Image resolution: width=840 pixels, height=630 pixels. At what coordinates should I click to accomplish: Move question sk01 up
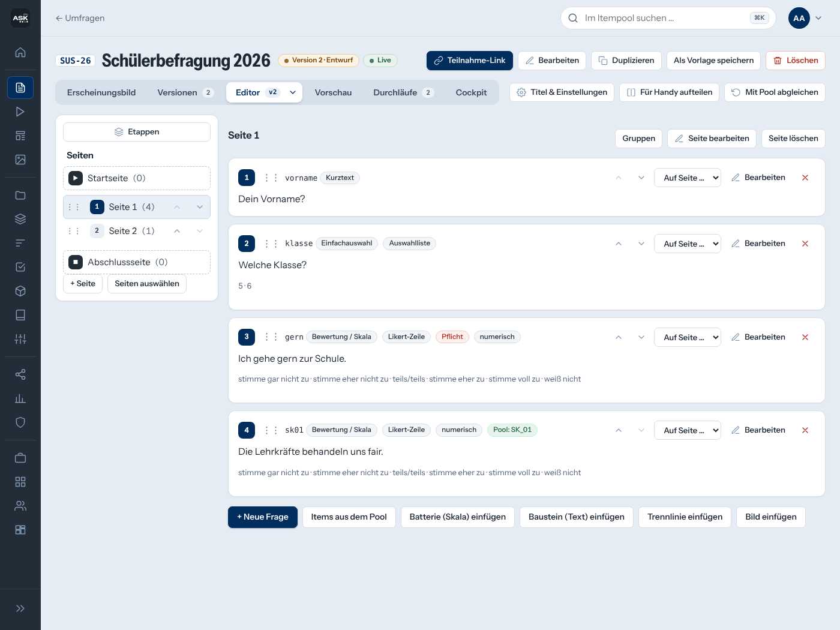click(619, 430)
